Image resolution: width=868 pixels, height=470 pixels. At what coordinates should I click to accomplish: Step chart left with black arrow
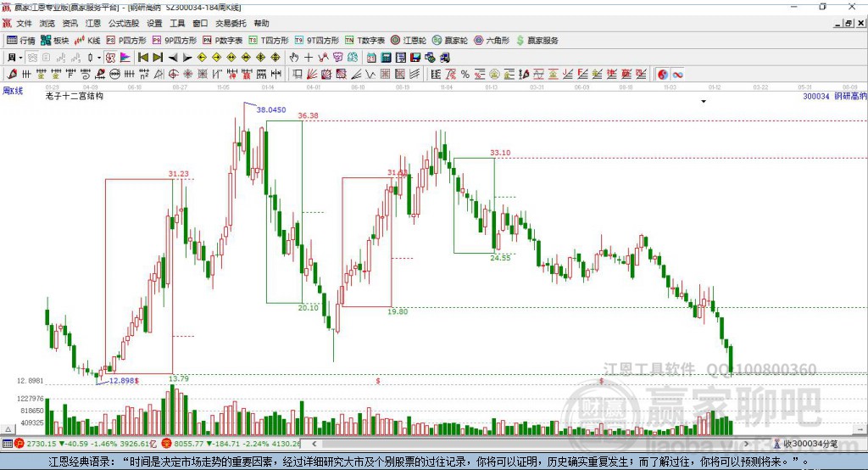173,57
